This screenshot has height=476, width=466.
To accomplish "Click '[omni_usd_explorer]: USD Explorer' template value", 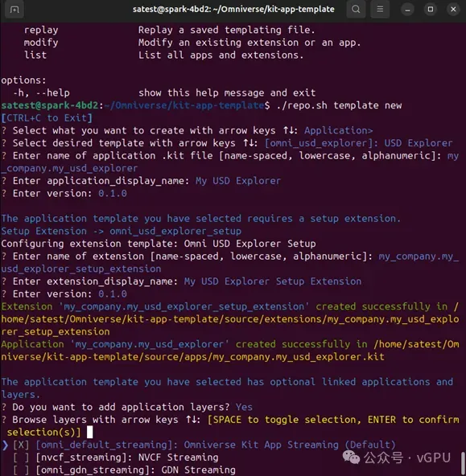I will (358, 143).
